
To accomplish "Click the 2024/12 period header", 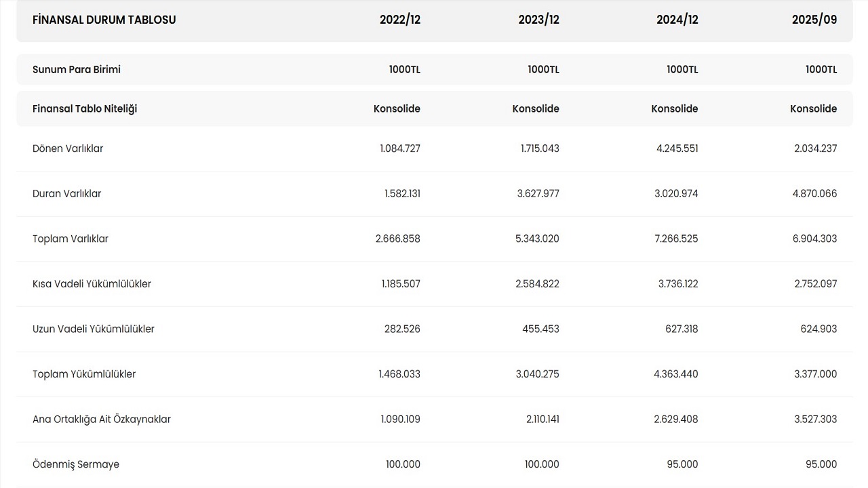I will pos(677,20).
